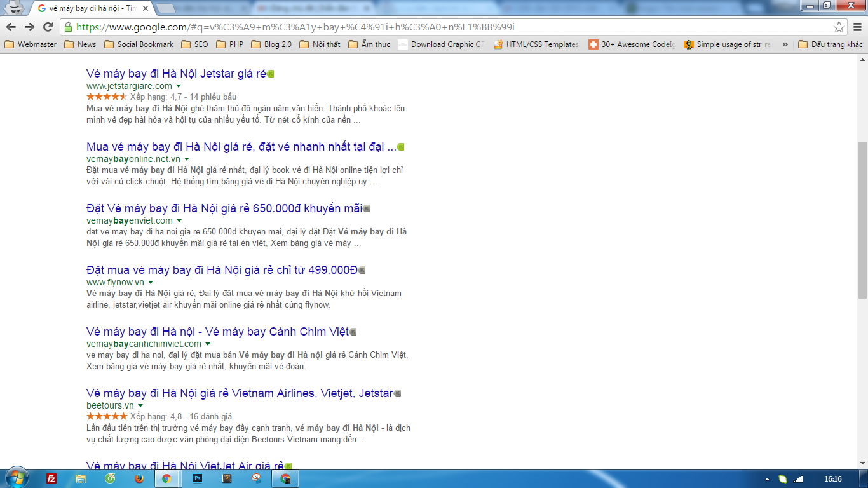This screenshot has width=868, height=488.
Task: Click the green padlock HTTPS icon
Action: (68, 27)
